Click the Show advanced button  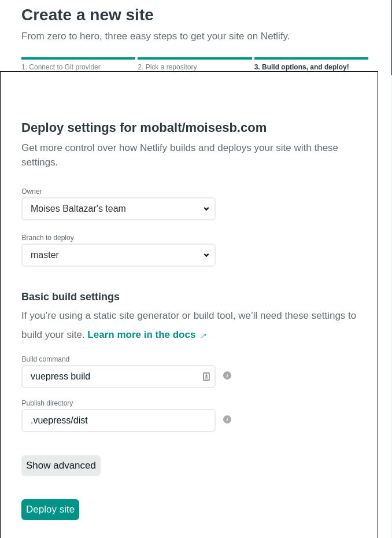61,466
